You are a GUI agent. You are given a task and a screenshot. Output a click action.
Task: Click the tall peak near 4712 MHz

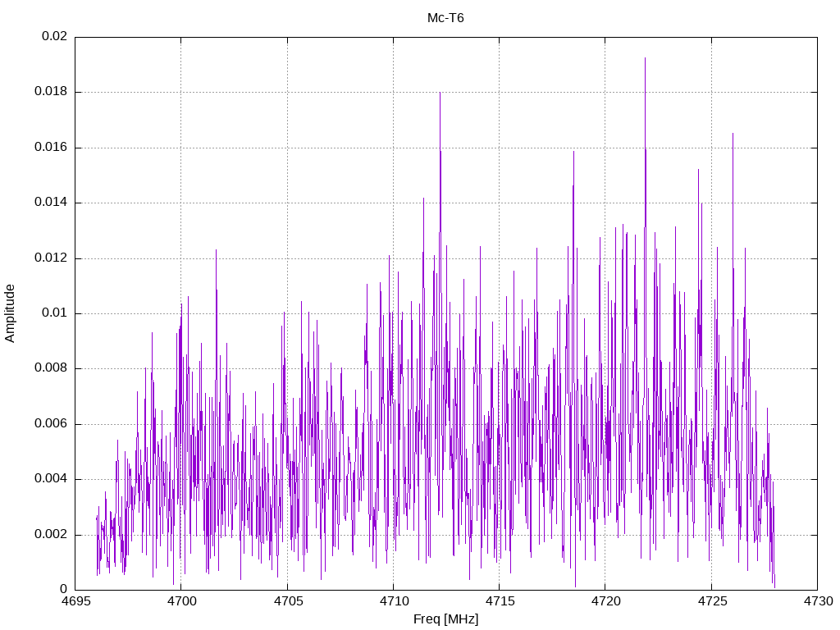click(x=440, y=94)
